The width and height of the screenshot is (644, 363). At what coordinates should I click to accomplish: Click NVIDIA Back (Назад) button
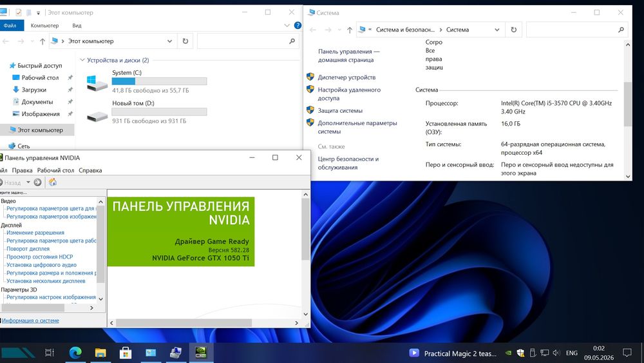point(12,182)
